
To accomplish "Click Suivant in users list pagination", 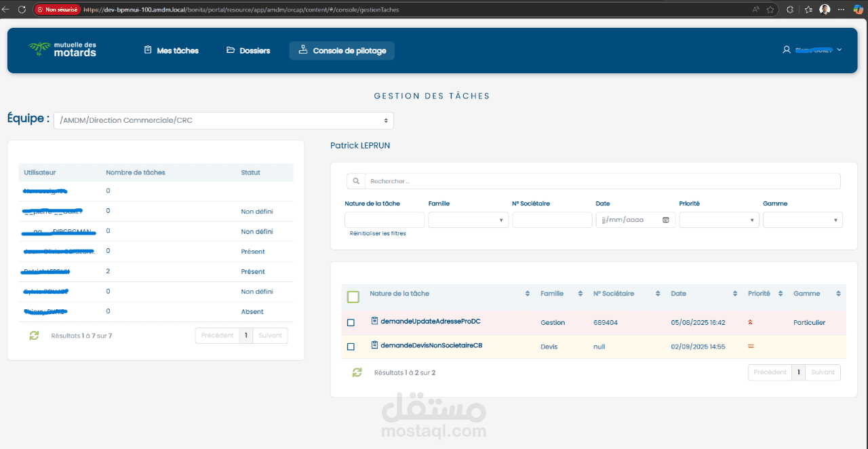I will pos(270,336).
